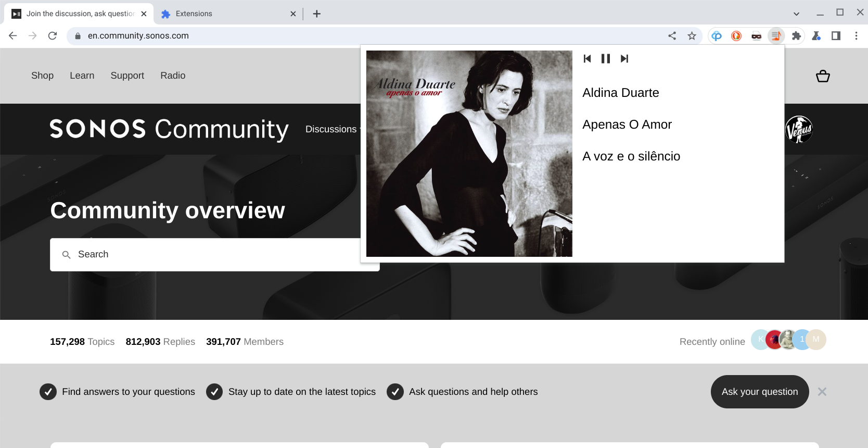This screenshot has height=448, width=868.
Task: Click the artist name Aldina Duarte
Action: click(621, 93)
